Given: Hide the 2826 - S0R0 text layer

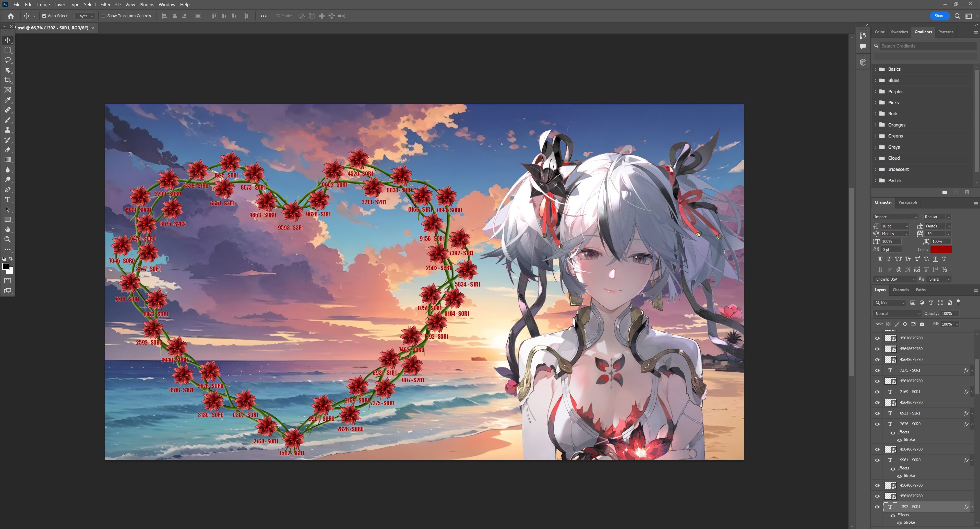Looking at the screenshot, I should 877,424.
